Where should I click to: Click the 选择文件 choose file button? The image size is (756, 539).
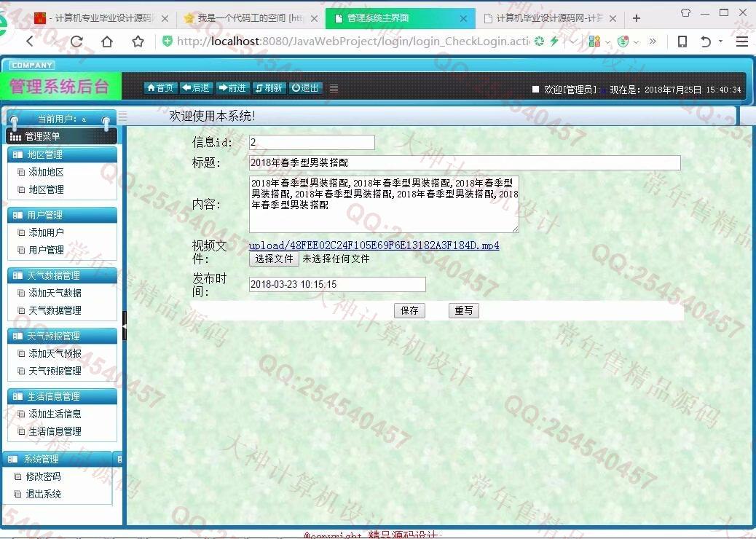[x=274, y=259]
